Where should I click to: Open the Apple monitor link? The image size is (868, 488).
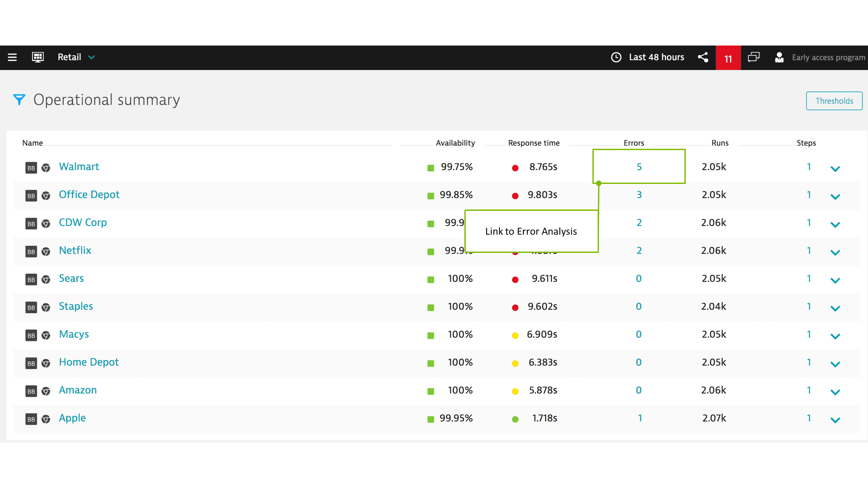pos(72,418)
